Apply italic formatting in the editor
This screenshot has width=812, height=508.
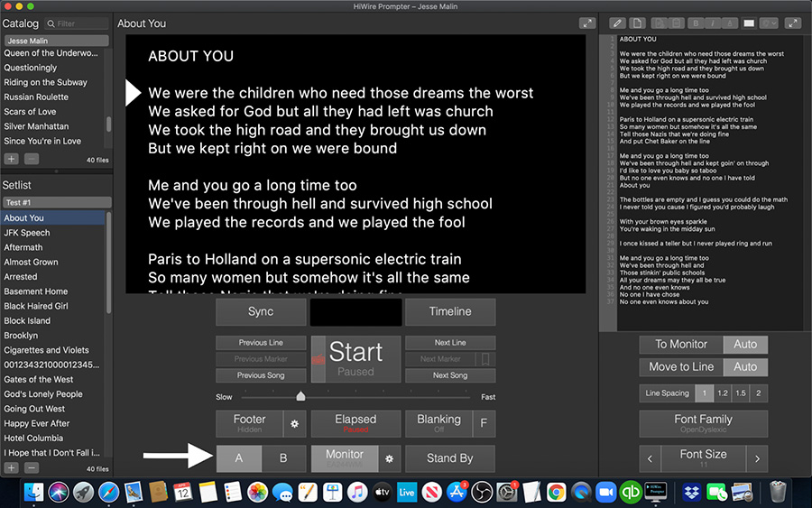(x=713, y=23)
